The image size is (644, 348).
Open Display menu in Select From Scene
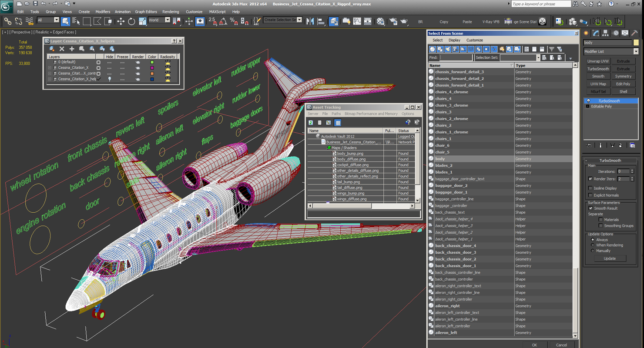click(454, 40)
